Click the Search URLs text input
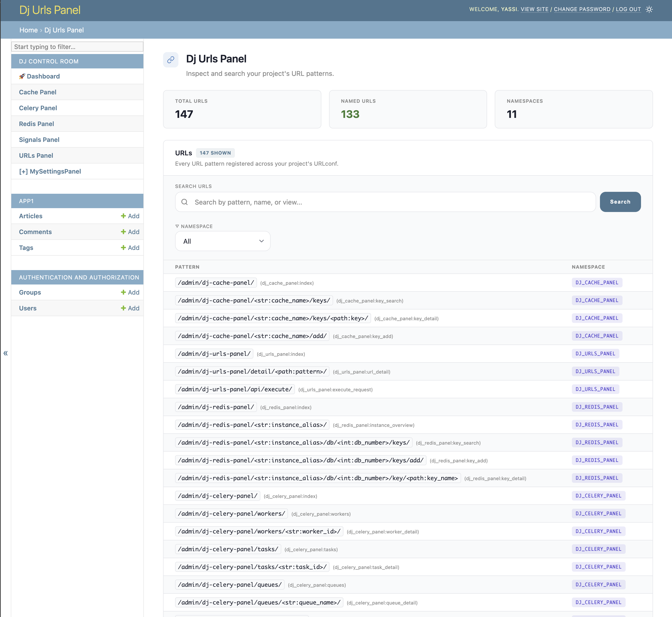 385,202
